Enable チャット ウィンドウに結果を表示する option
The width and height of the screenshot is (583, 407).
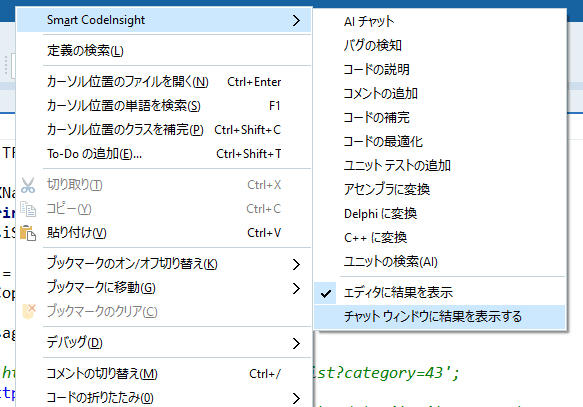click(x=439, y=317)
